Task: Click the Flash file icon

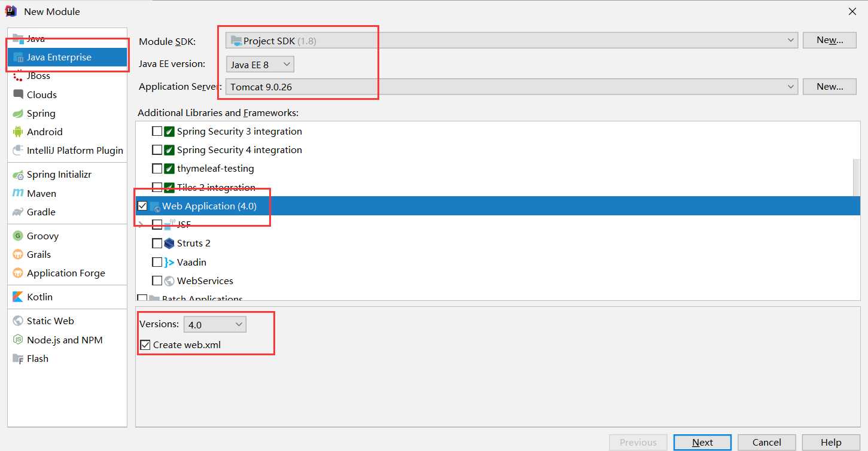Action: click(x=18, y=359)
